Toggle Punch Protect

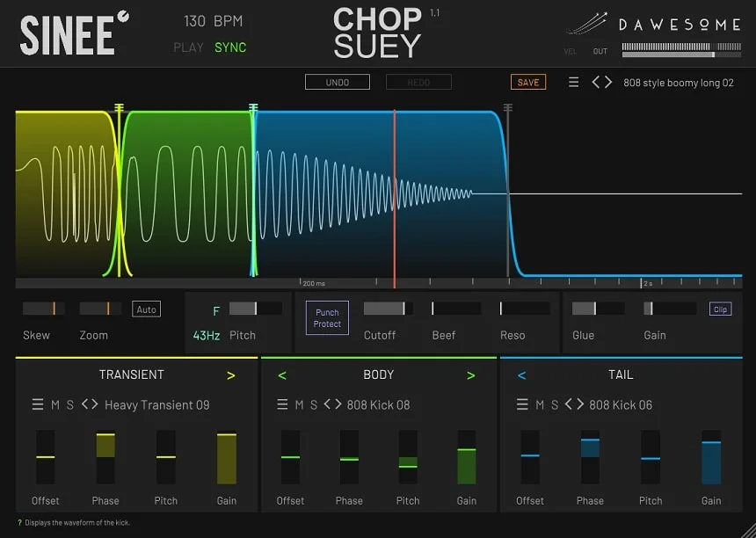pos(327,318)
